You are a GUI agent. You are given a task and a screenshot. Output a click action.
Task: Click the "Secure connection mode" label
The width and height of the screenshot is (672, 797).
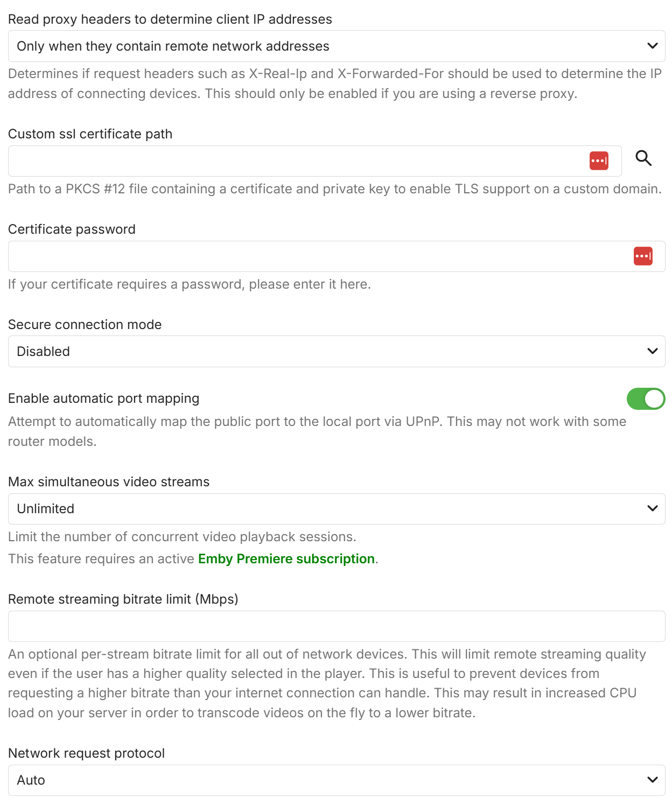(x=85, y=325)
